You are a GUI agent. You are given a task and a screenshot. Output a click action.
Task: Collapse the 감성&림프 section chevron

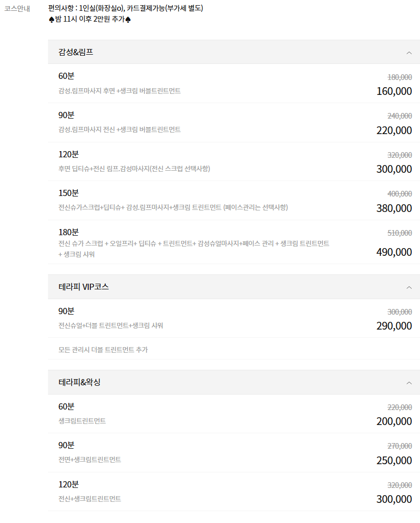pos(409,52)
